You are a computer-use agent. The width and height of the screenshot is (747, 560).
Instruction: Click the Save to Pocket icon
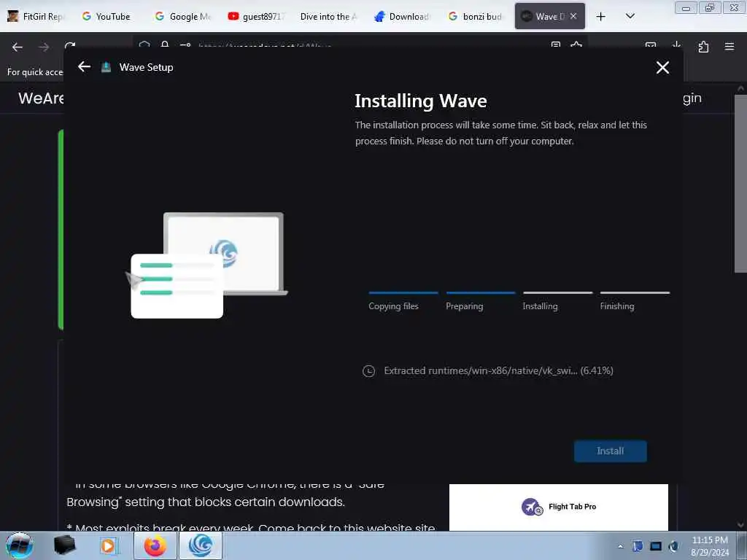coord(650,44)
